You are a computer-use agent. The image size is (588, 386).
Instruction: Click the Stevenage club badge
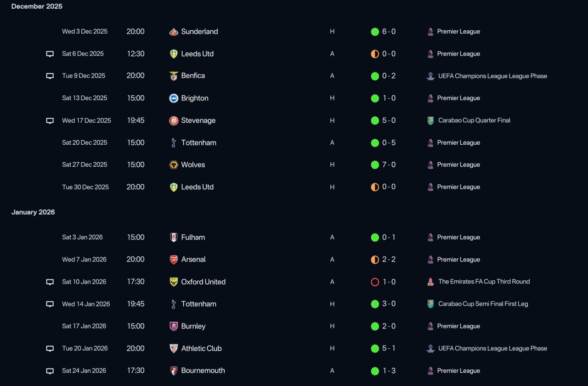(174, 120)
